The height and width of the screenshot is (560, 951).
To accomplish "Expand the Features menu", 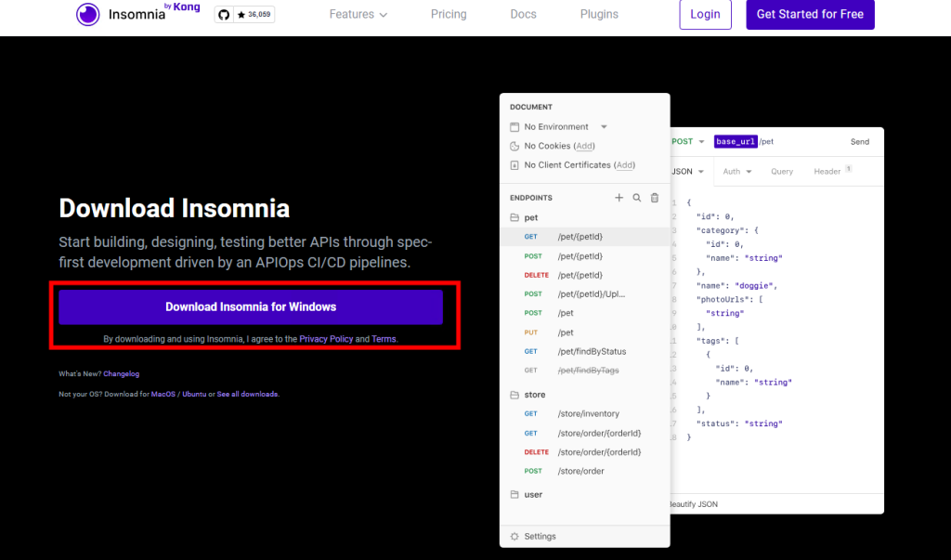I will tap(358, 14).
